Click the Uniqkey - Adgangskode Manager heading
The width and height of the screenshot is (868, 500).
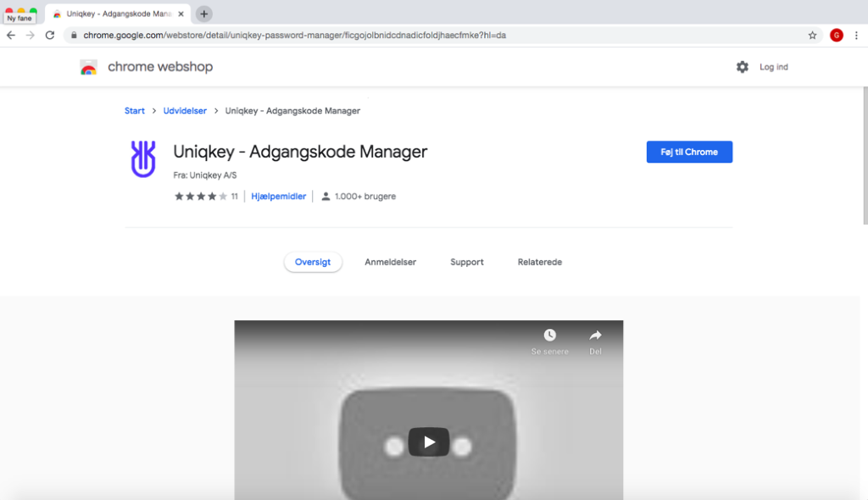point(300,152)
